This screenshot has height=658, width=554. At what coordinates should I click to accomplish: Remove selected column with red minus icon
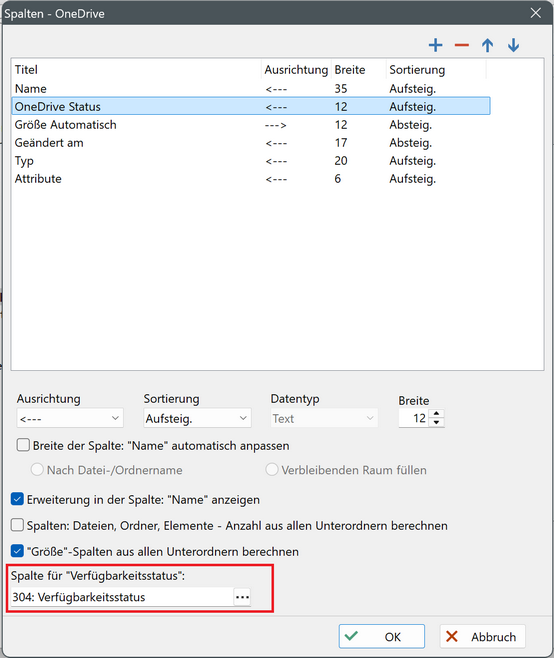pos(461,45)
